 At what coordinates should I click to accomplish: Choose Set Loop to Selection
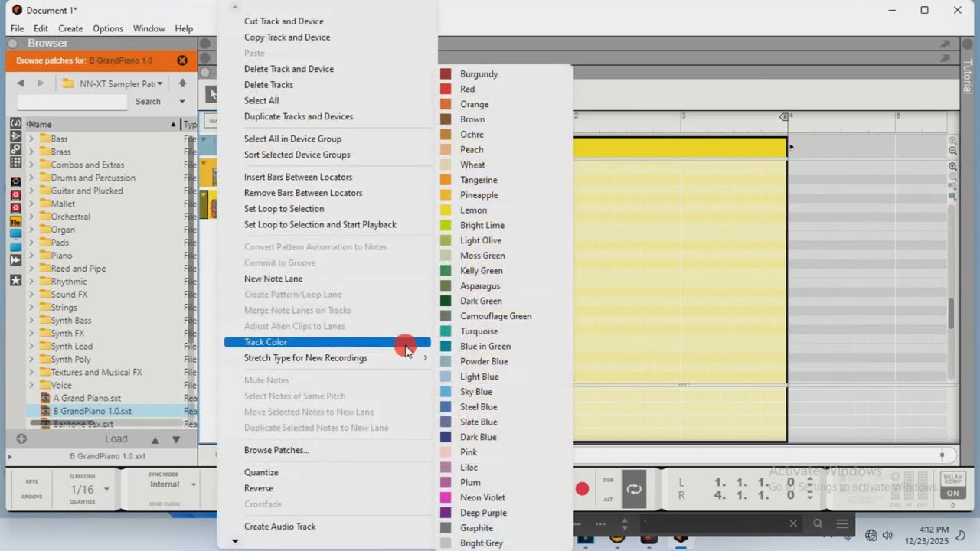(x=284, y=209)
